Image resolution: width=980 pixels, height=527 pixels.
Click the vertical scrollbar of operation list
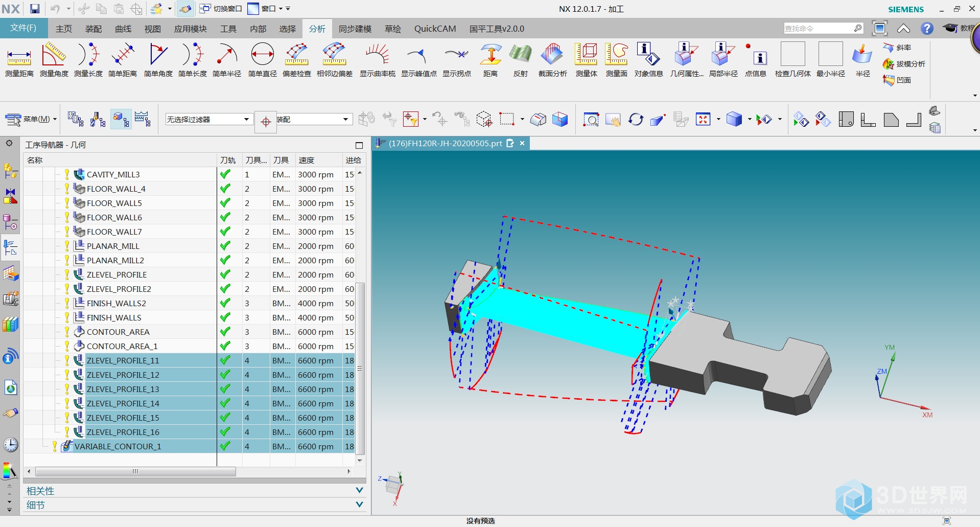click(x=360, y=368)
